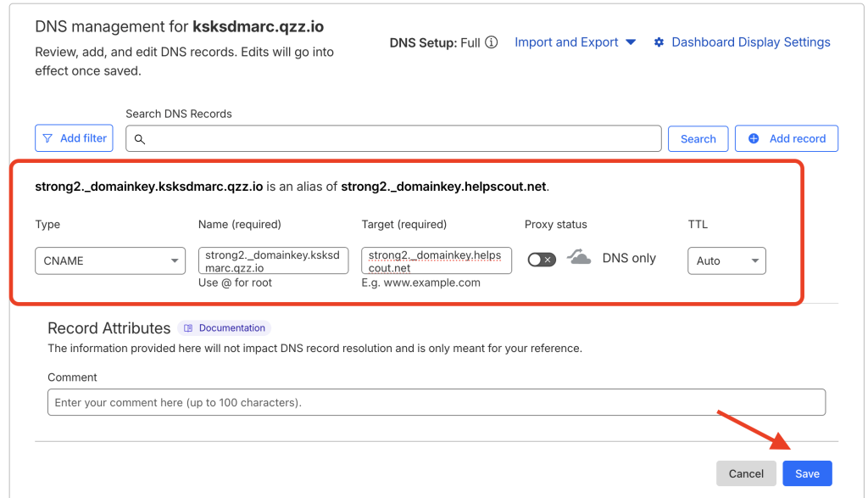
Task: Click the funnel icon in Add filter
Action: [x=48, y=138]
